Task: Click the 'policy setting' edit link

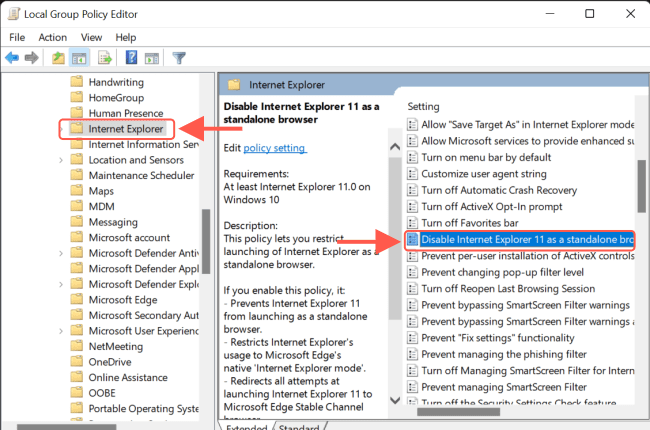Action: tap(275, 148)
